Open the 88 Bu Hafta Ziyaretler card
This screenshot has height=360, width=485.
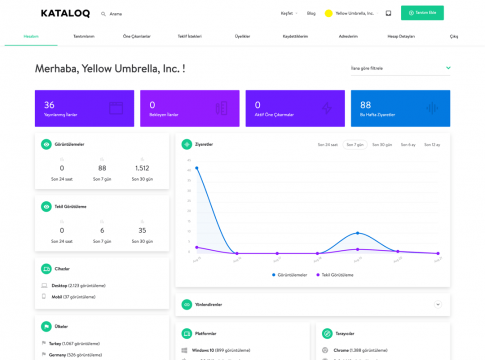[400, 108]
